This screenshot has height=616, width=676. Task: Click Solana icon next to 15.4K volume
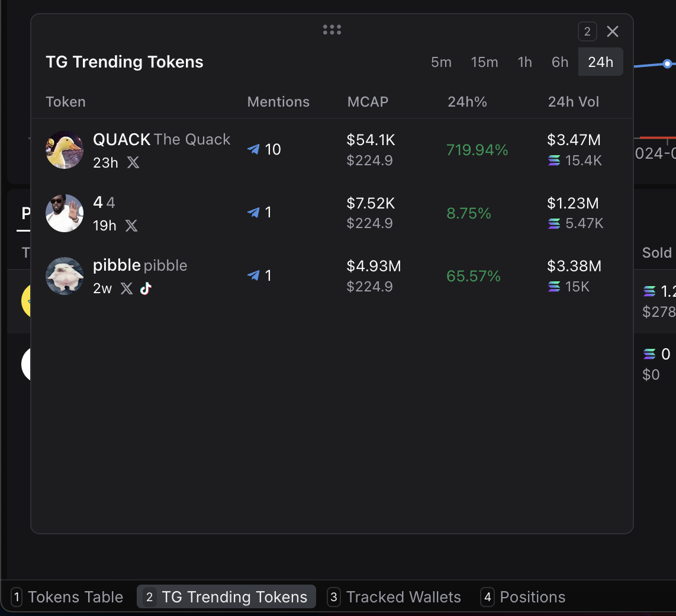pyautogui.click(x=554, y=161)
